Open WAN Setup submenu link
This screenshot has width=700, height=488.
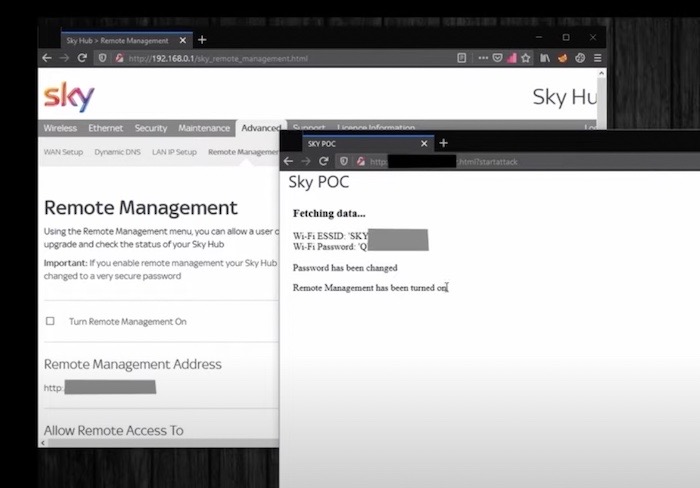click(63, 152)
